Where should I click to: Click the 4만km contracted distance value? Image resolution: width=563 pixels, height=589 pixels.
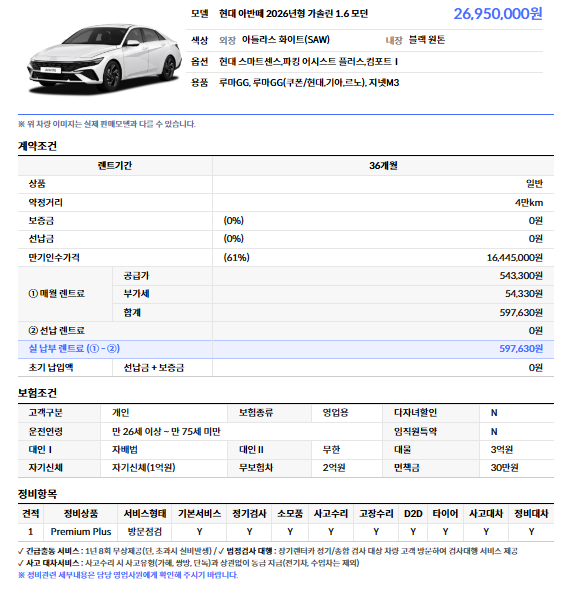(529, 203)
